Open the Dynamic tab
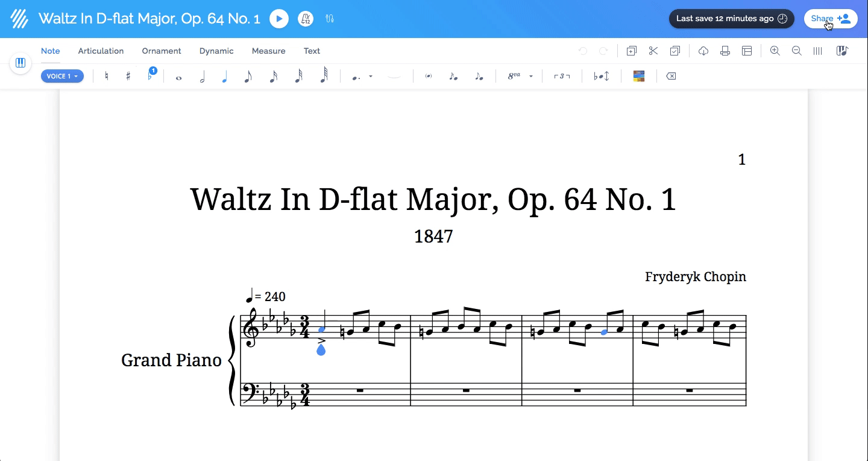The width and height of the screenshot is (868, 461). tap(216, 51)
